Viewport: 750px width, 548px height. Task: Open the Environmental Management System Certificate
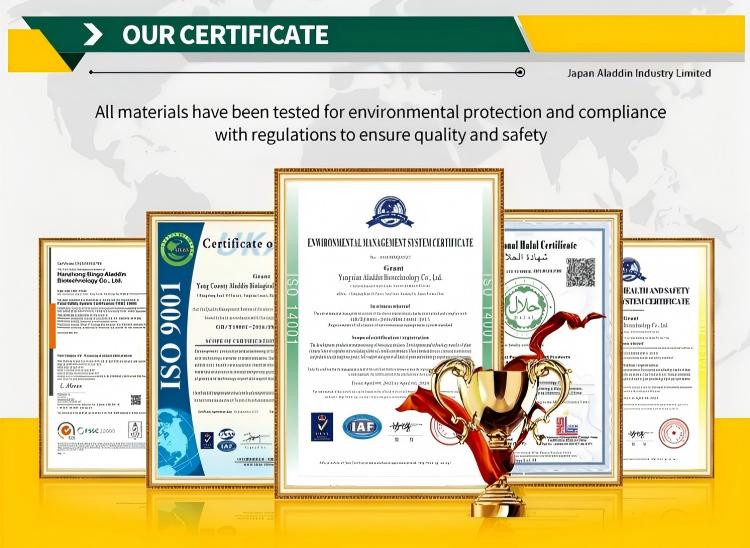[389, 332]
